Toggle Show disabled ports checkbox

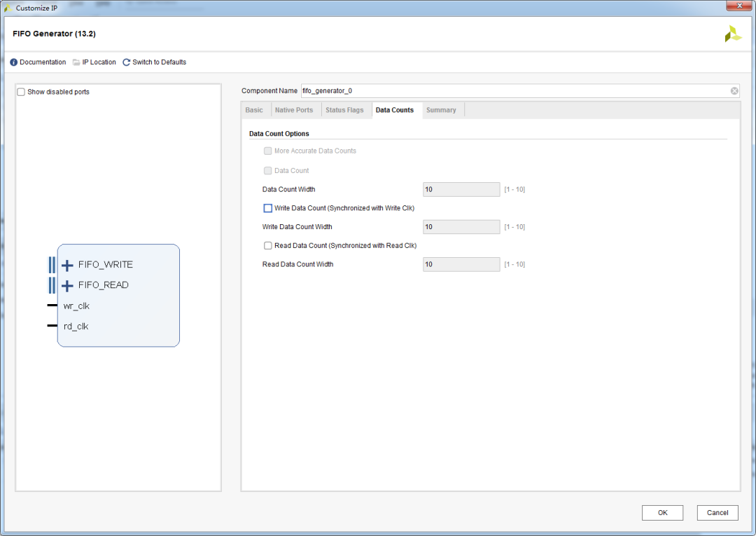click(21, 92)
